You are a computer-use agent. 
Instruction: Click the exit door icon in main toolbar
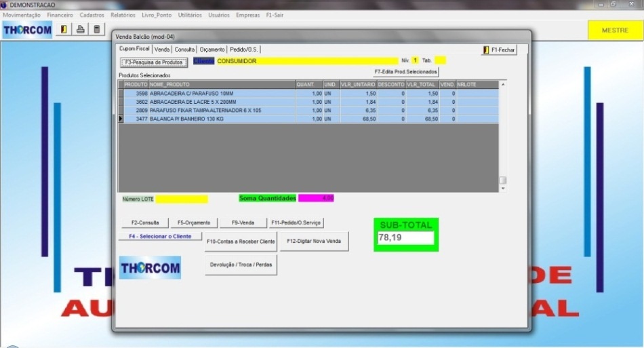[64, 29]
